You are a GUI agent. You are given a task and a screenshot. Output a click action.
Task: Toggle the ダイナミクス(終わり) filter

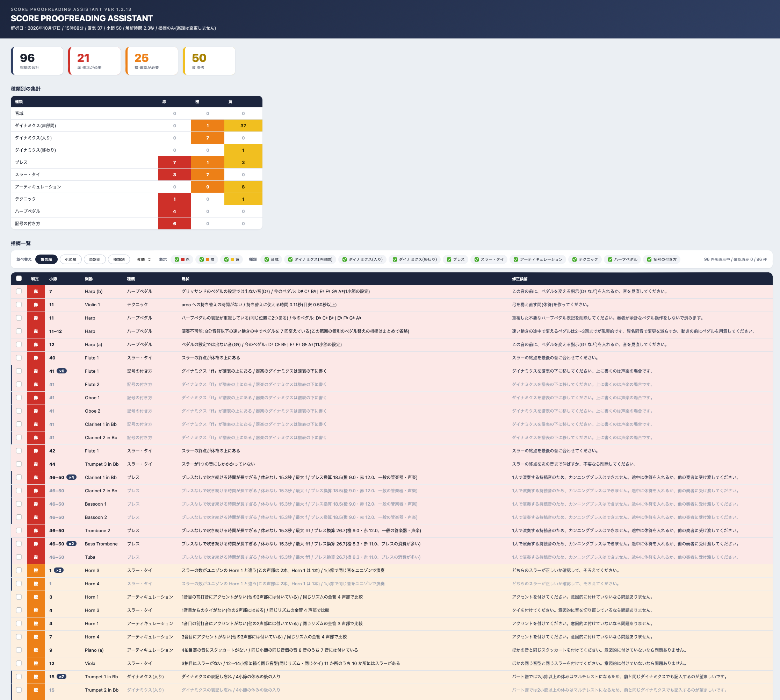click(x=395, y=259)
